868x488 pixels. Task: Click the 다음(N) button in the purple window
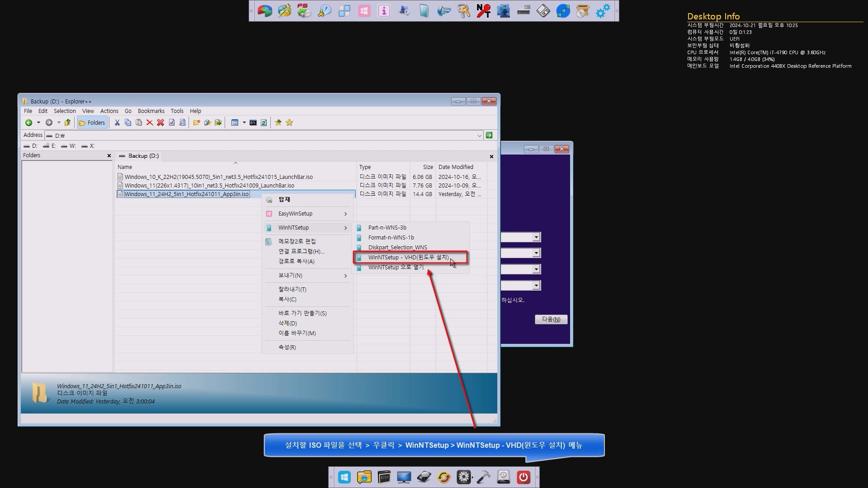coord(551,319)
